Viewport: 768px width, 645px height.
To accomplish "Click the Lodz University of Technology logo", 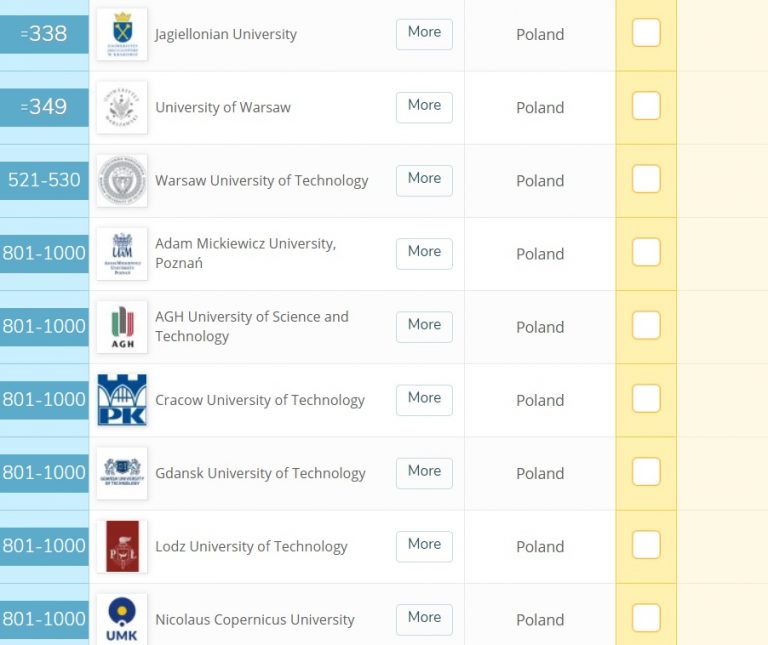I will point(122,546).
